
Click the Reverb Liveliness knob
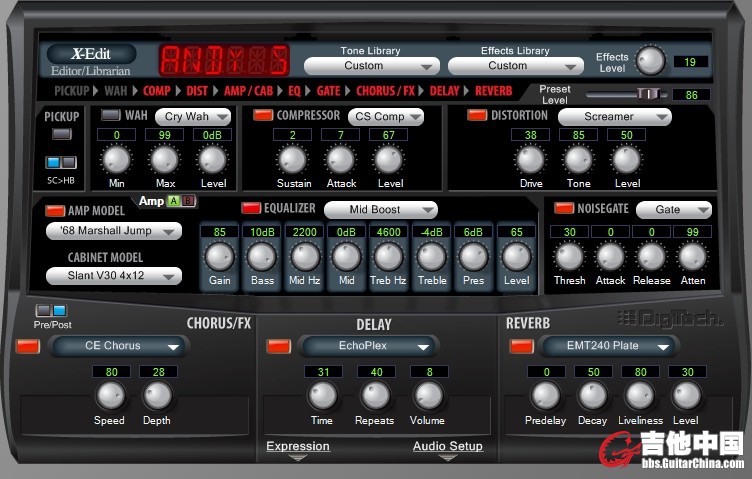640,396
